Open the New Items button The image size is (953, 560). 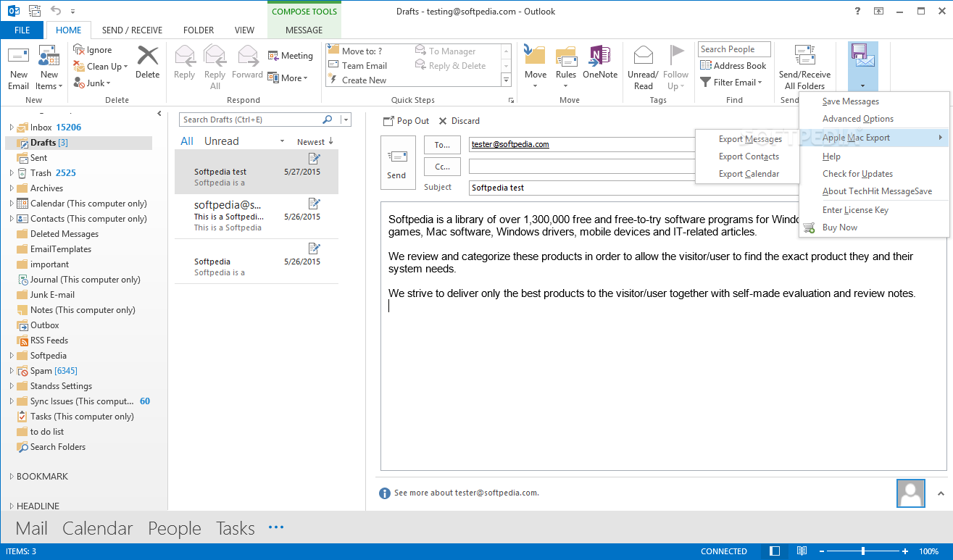click(49, 68)
